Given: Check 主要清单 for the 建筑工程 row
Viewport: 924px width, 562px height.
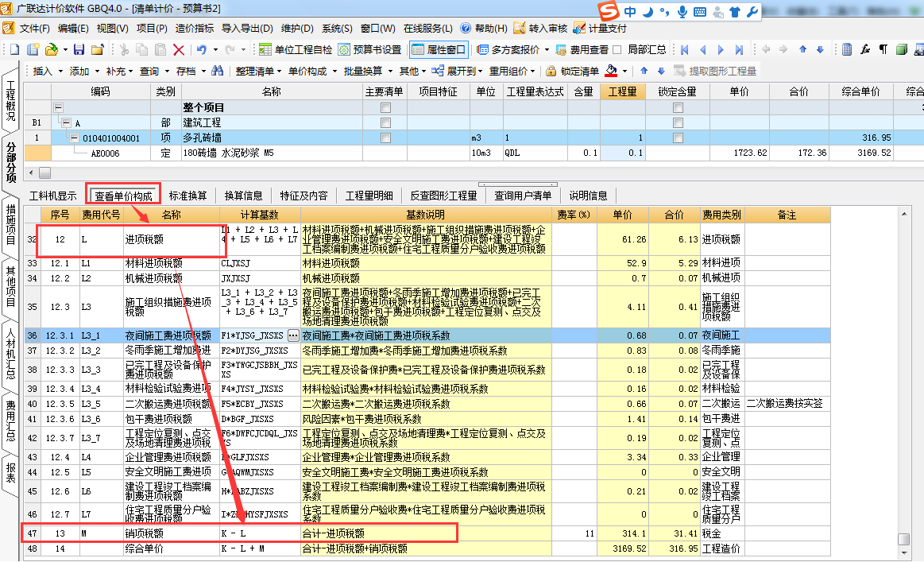Looking at the screenshot, I should 385,122.
